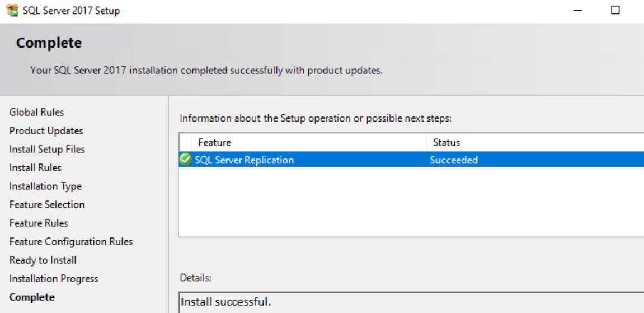Select the bold Complete step in sidebar
The image size is (644, 313).
[32, 297]
